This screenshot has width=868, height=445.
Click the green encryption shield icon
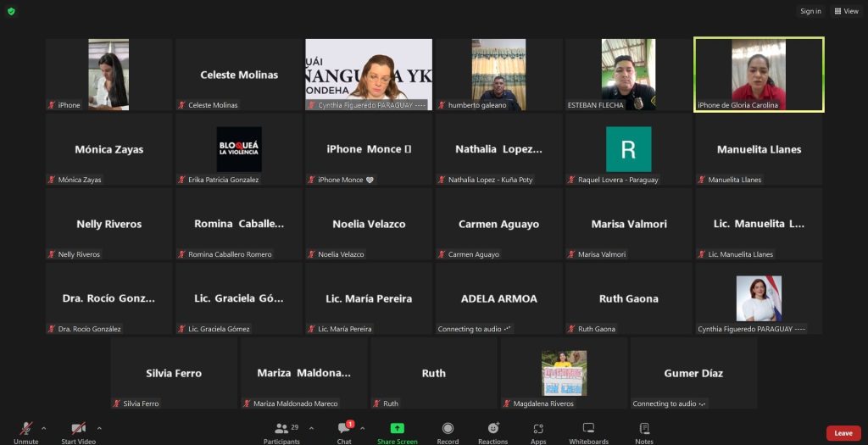click(x=11, y=11)
